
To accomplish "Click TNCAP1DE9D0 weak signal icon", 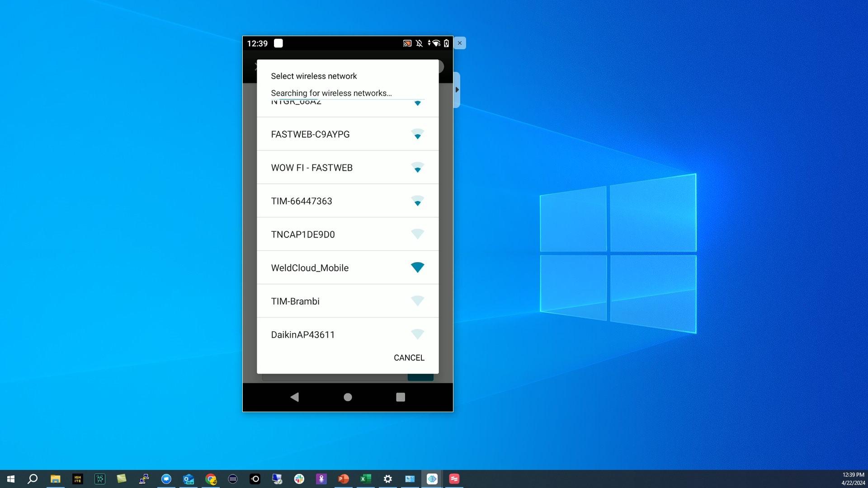I will click(417, 234).
